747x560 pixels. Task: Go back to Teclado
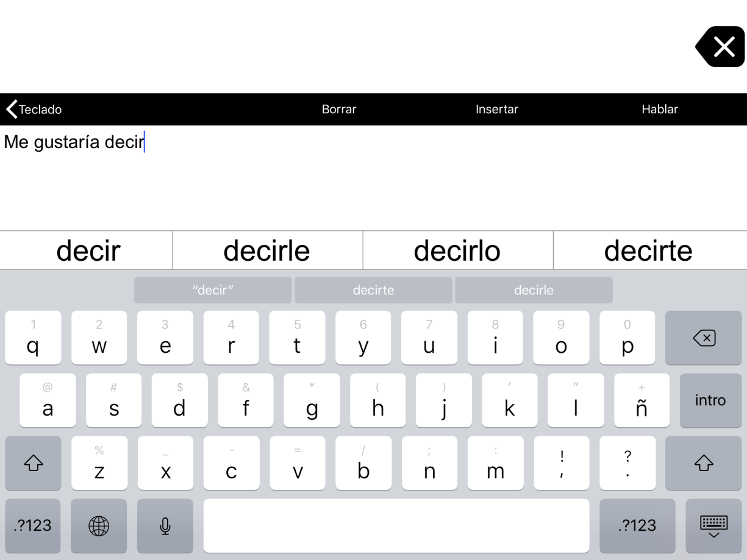pyautogui.click(x=34, y=110)
